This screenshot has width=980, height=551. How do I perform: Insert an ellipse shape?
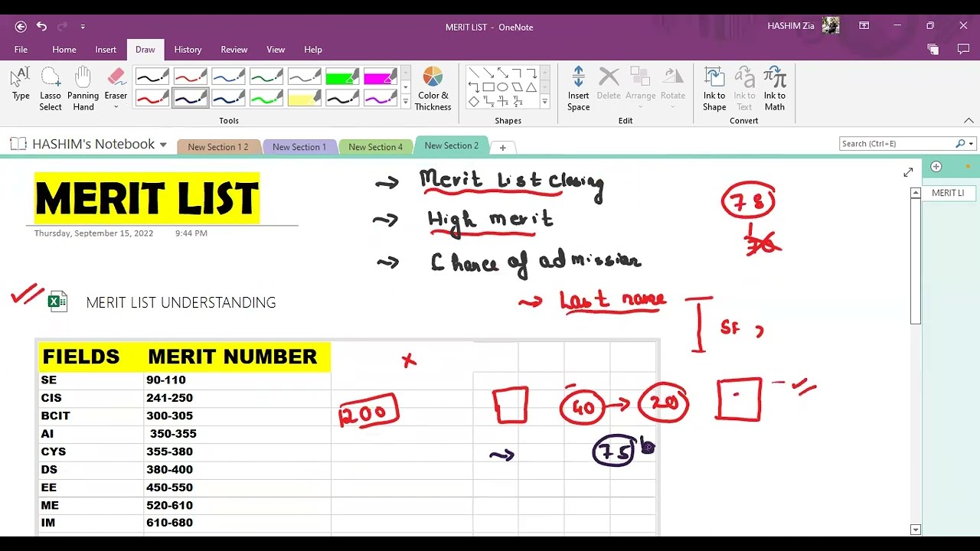click(502, 86)
